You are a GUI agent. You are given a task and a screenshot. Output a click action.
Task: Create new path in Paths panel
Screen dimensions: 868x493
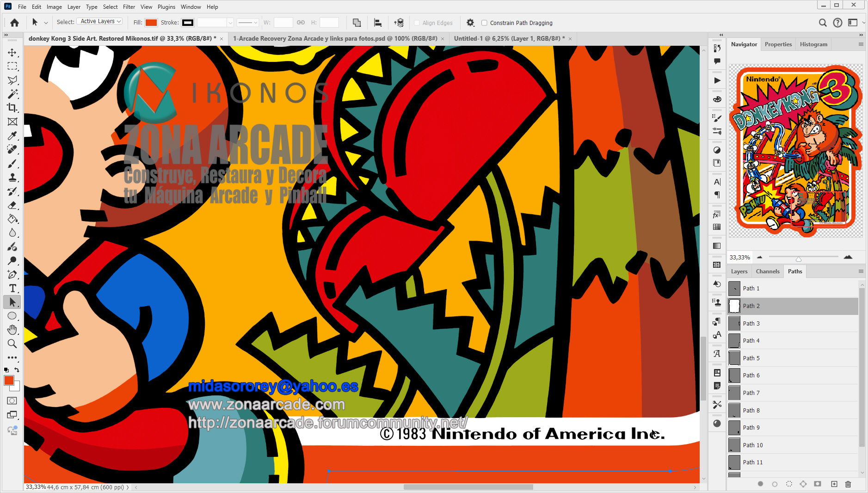[x=834, y=484]
